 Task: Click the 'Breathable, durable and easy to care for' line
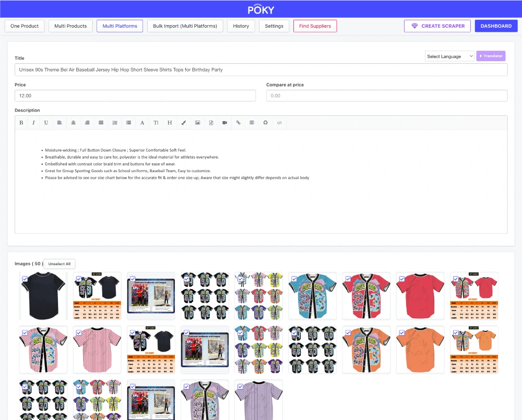pos(132,157)
